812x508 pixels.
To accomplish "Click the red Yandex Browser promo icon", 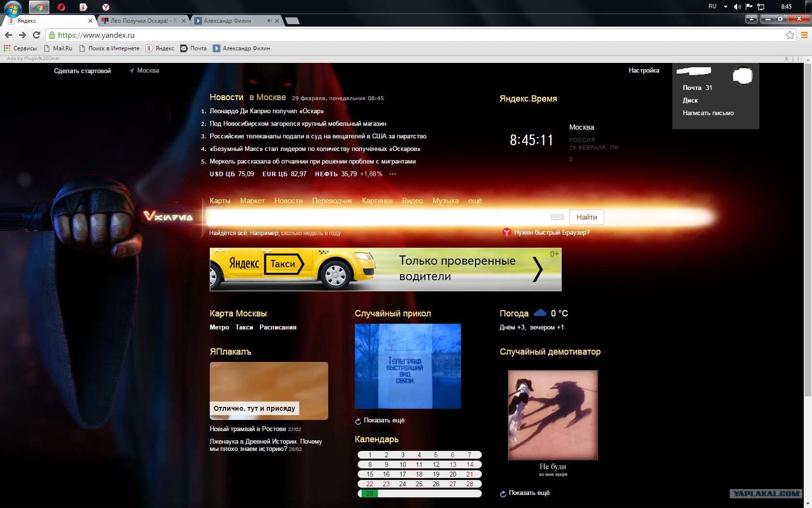I will pos(507,233).
